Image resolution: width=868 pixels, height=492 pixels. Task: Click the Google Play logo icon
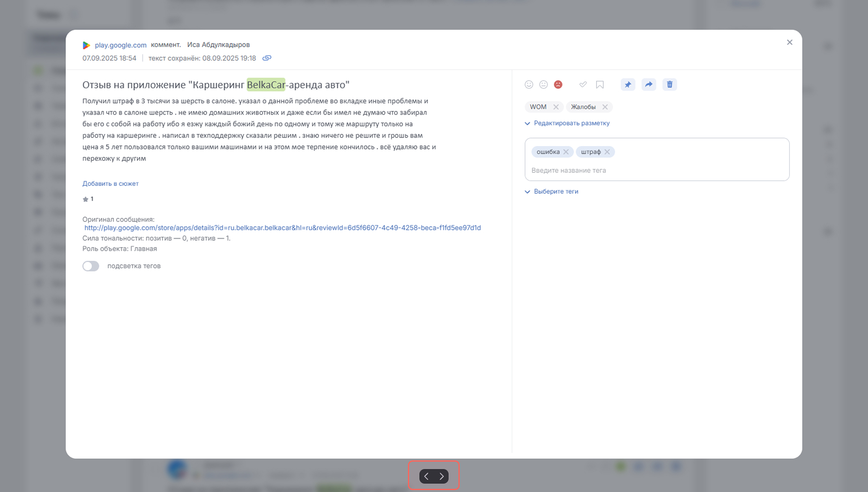86,45
